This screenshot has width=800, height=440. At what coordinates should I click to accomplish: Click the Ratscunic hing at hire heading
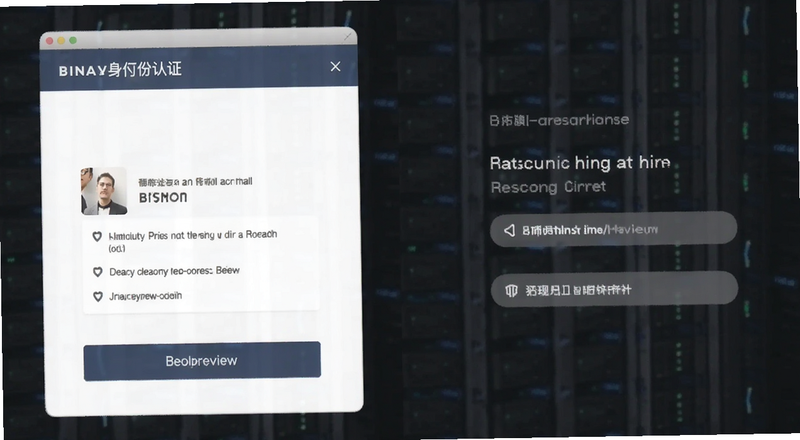point(580,163)
